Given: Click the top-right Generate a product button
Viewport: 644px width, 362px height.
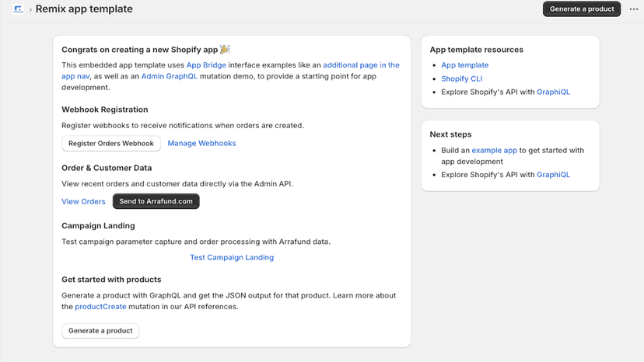Looking at the screenshot, I should tap(582, 9).
